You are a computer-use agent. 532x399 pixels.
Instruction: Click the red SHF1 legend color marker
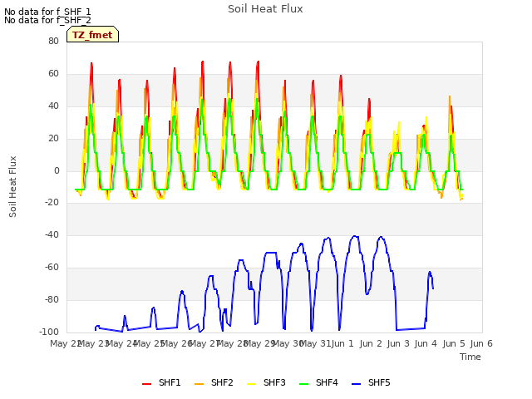point(146,384)
